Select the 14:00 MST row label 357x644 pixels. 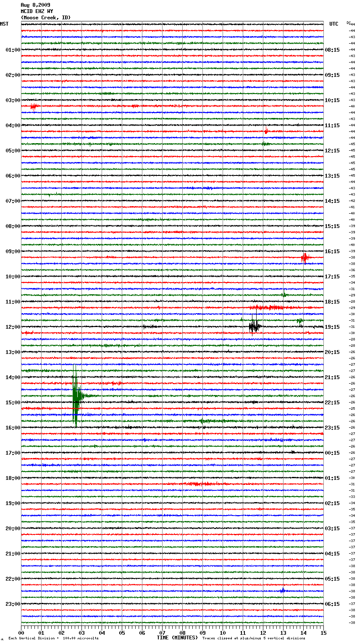pos(13,377)
